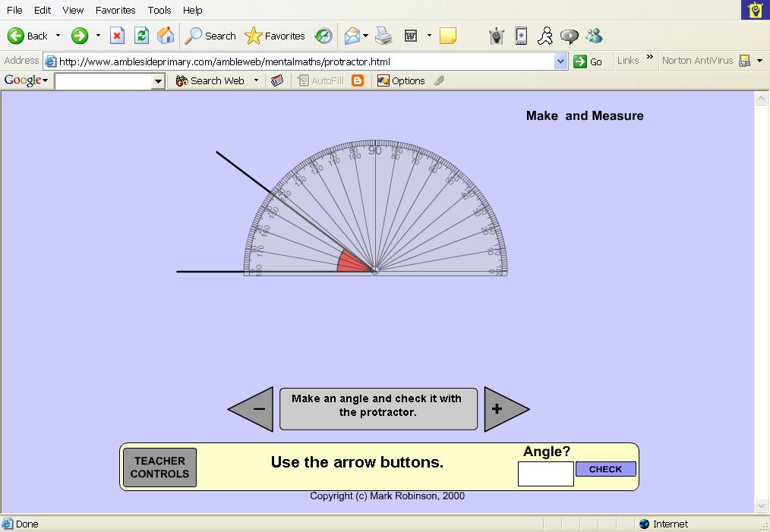This screenshot has width=770, height=532.
Task: Click the Google highlighter pen icon
Action: pos(439,80)
